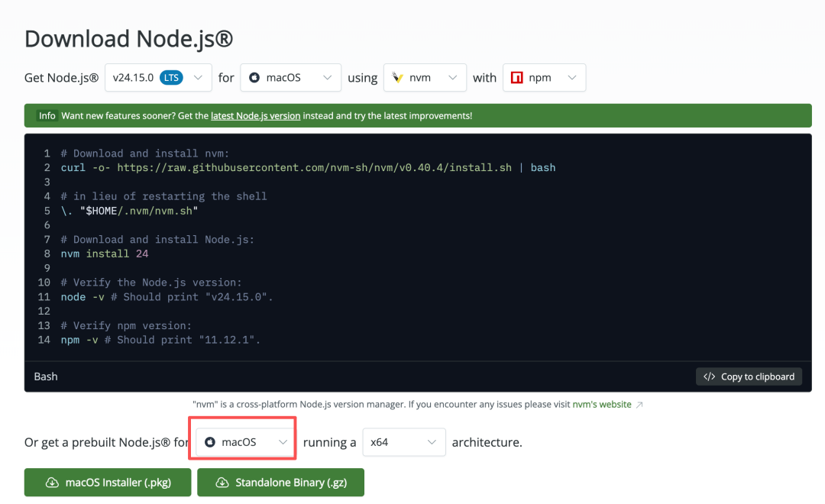Click the 'npm -v' code line

coord(160,340)
